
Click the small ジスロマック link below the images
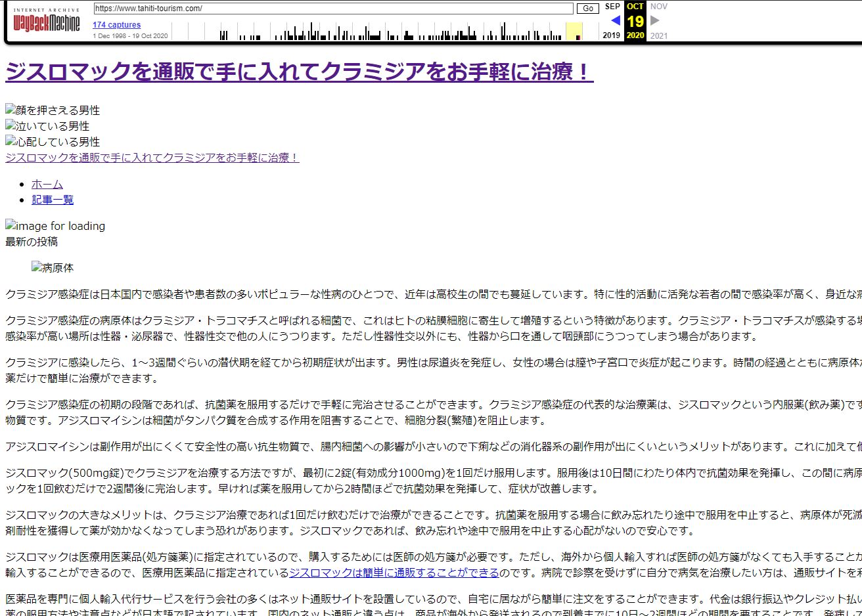[x=152, y=158]
